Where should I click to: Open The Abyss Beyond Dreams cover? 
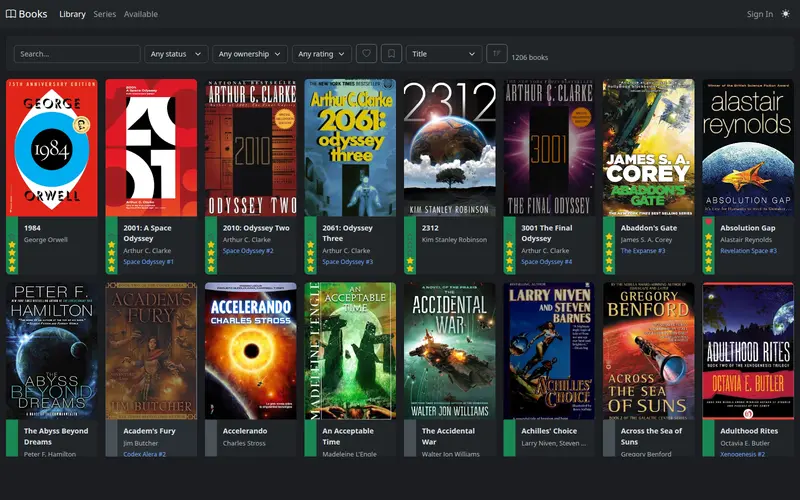tap(52, 351)
